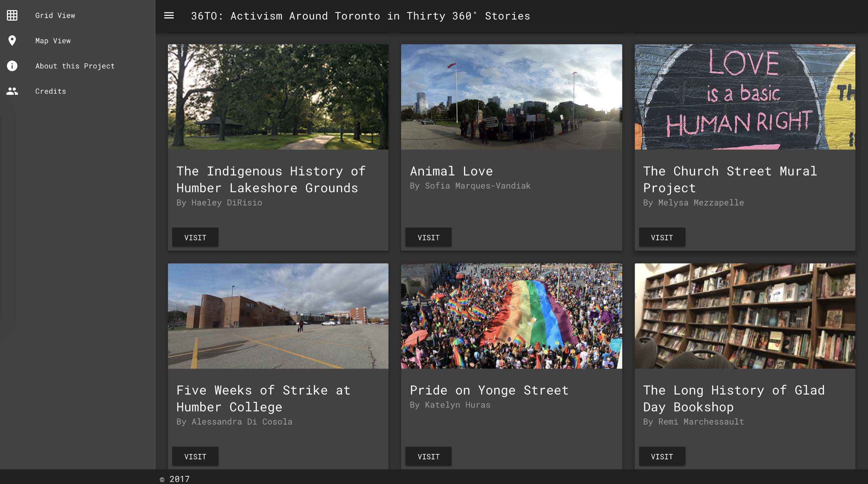
Task: Select the Credits menu entry
Action: 51,91
